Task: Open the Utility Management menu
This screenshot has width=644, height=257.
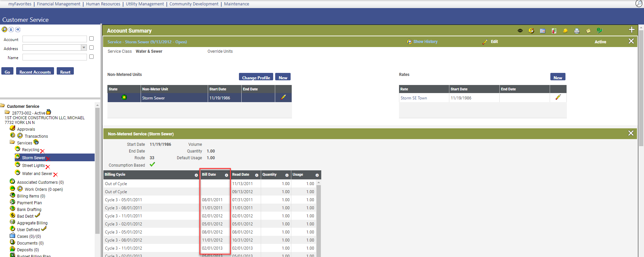Action: tap(145, 4)
